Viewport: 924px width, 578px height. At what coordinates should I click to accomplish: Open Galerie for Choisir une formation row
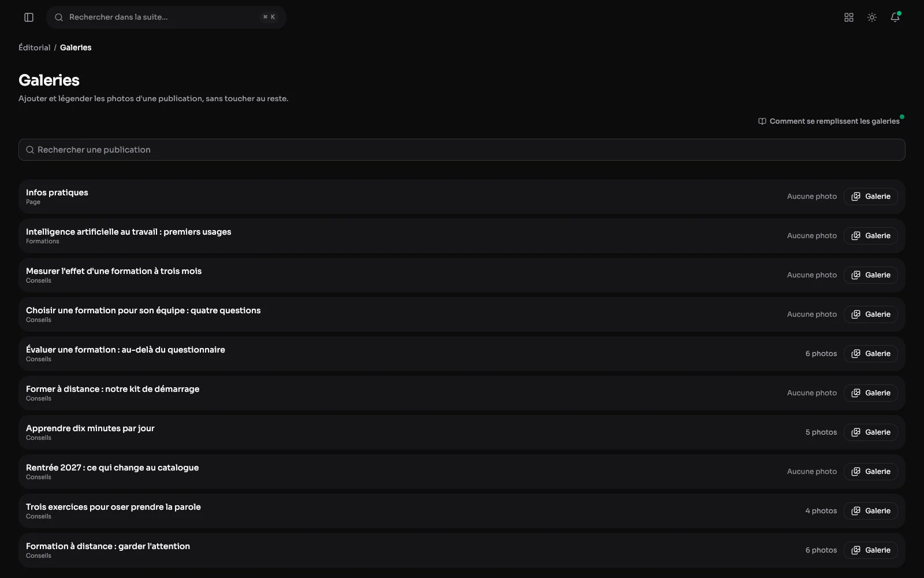[871, 314]
